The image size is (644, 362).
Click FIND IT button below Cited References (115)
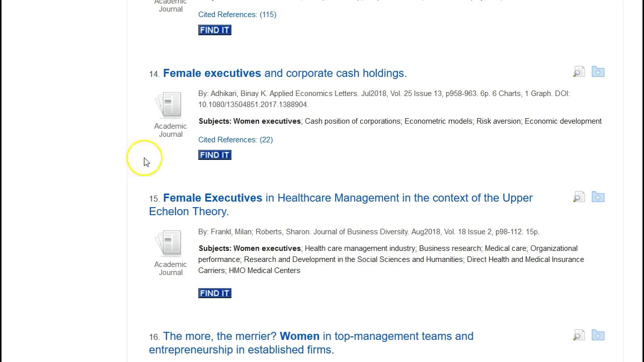point(215,30)
